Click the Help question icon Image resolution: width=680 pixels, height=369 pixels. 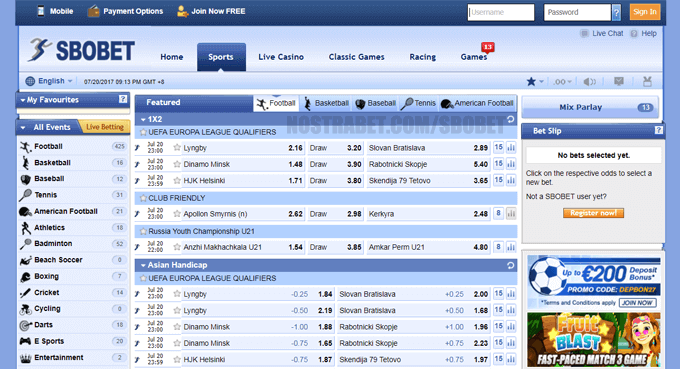[x=634, y=33]
